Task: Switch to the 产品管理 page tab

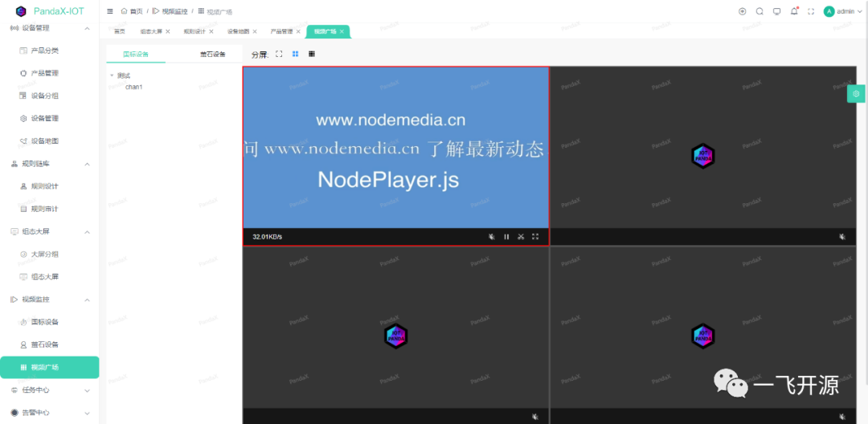Action: pyautogui.click(x=281, y=31)
